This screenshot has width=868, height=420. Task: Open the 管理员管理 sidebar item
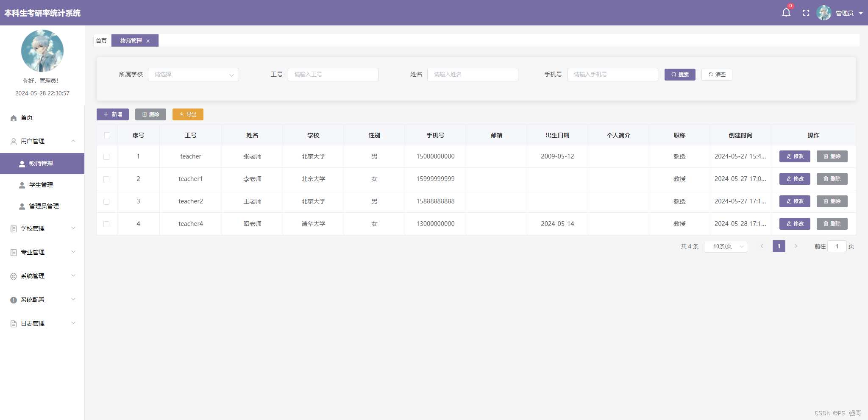coord(42,206)
